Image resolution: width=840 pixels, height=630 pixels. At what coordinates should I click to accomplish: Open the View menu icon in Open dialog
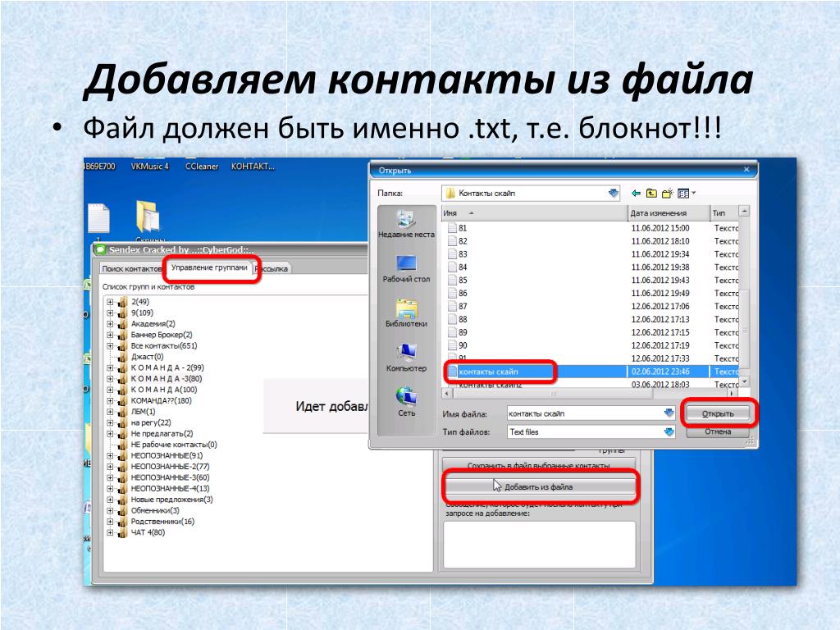(x=683, y=194)
